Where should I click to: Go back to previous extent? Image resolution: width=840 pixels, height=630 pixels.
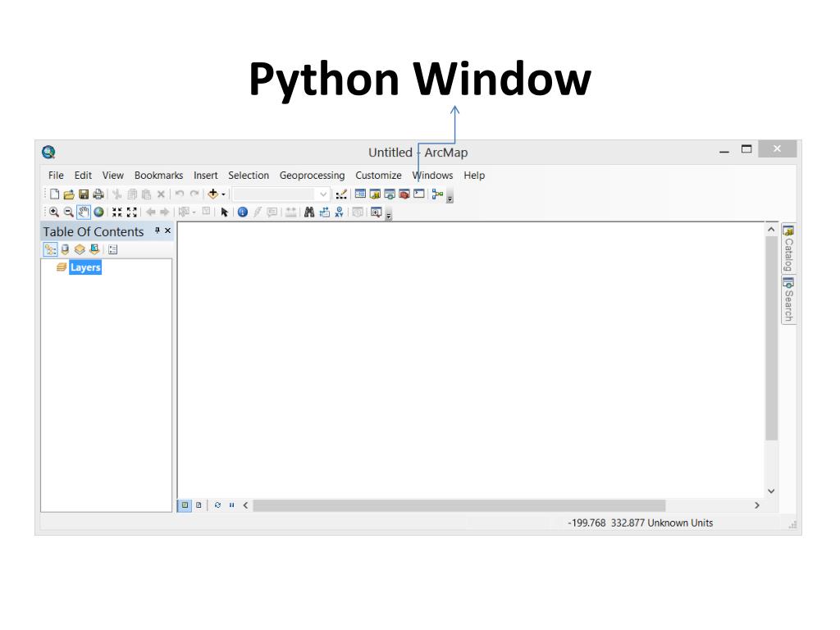(x=151, y=212)
